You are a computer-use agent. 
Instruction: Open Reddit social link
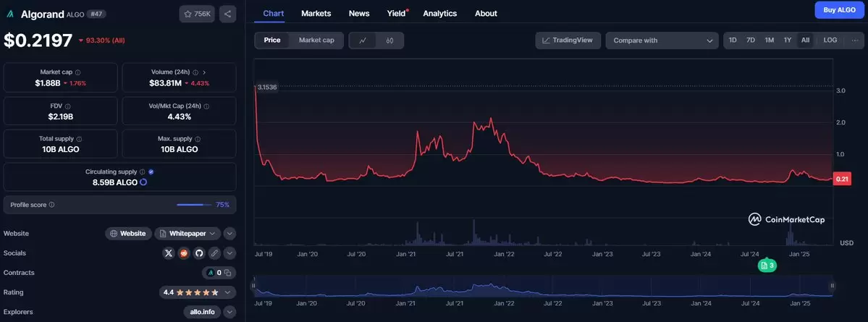coord(184,253)
